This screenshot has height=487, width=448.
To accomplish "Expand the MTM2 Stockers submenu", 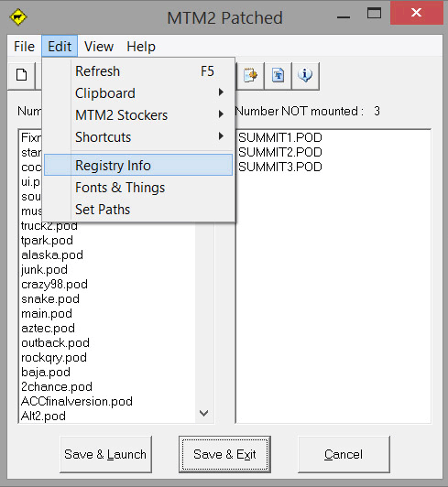I will [138, 115].
